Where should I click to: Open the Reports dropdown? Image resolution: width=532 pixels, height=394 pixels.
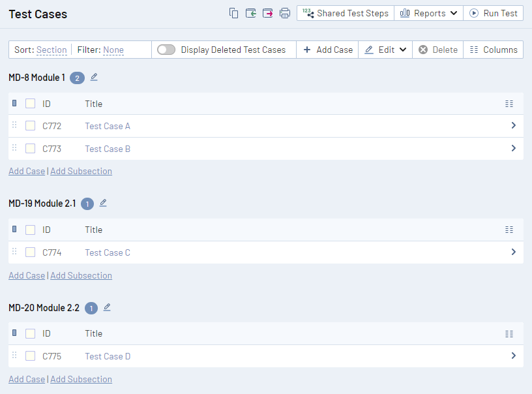click(x=428, y=13)
